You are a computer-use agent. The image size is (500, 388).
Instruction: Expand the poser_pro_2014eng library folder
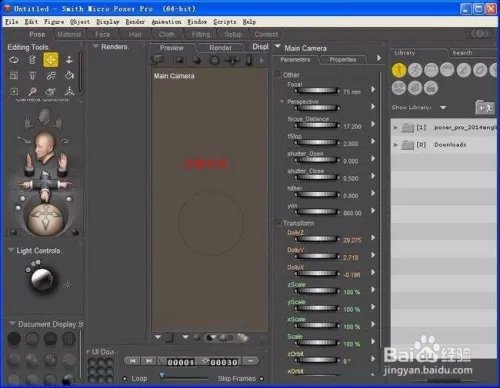(396, 127)
